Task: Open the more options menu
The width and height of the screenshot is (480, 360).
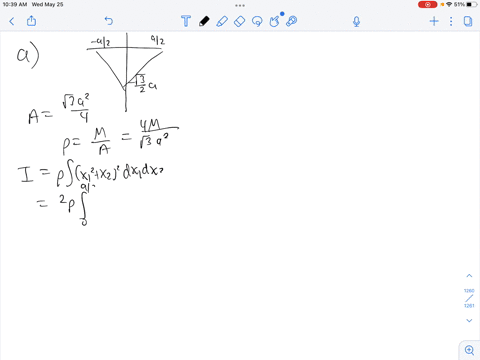Action: pyautogui.click(x=451, y=21)
